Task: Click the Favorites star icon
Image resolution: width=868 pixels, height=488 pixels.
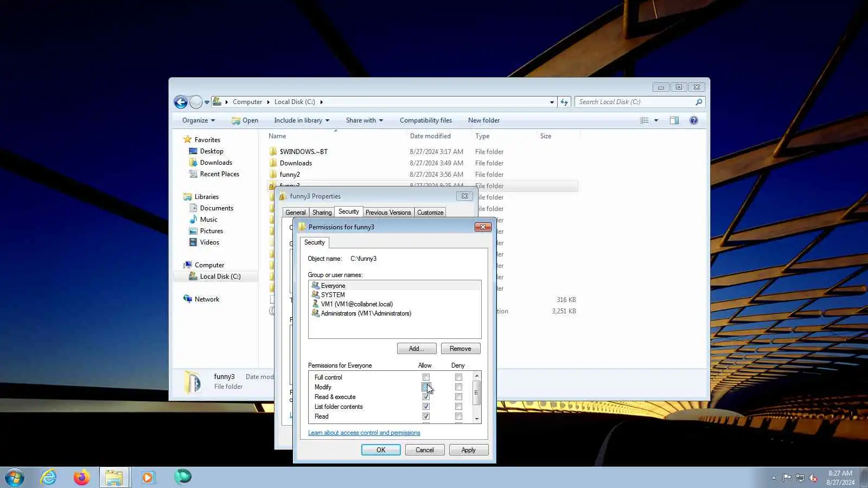Action: click(x=188, y=139)
